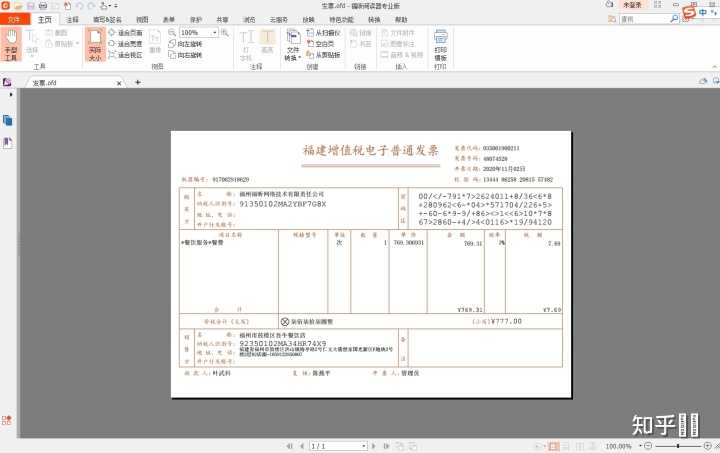
Task: Click the Print Template (打印模板) button
Action: point(440,45)
